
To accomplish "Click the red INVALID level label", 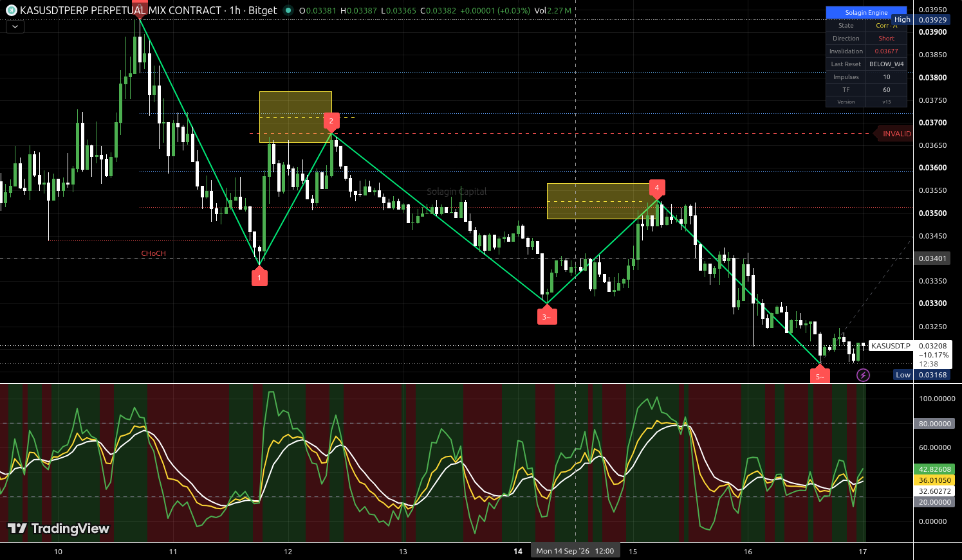I will (x=894, y=134).
